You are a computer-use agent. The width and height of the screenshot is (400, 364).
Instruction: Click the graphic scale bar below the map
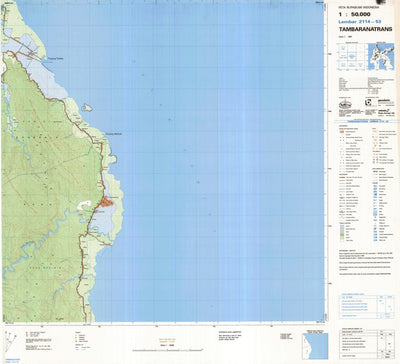[x=168, y=350]
